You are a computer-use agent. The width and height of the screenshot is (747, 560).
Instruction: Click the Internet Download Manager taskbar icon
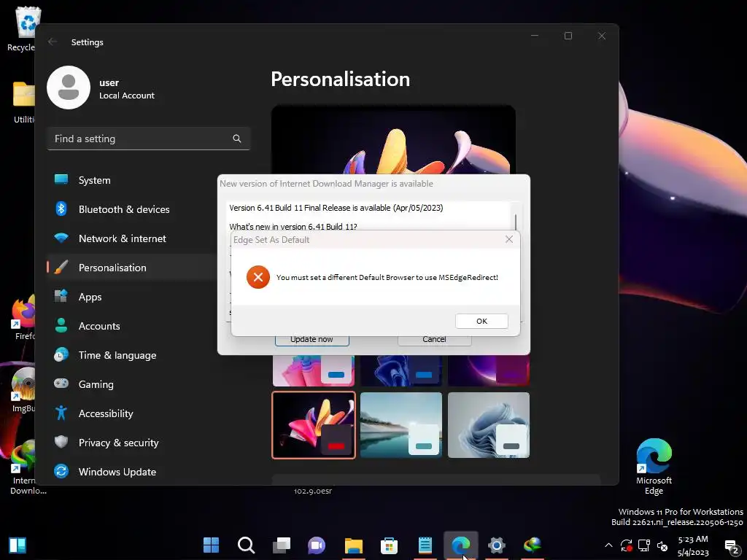(x=532, y=545)
